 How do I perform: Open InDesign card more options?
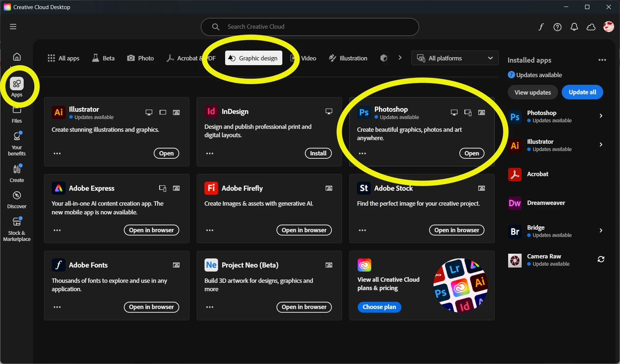[x=210, y=153]
